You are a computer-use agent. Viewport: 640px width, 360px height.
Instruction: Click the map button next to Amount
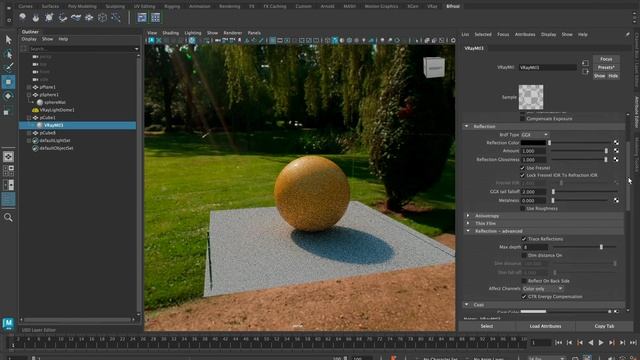coord(616,151)
